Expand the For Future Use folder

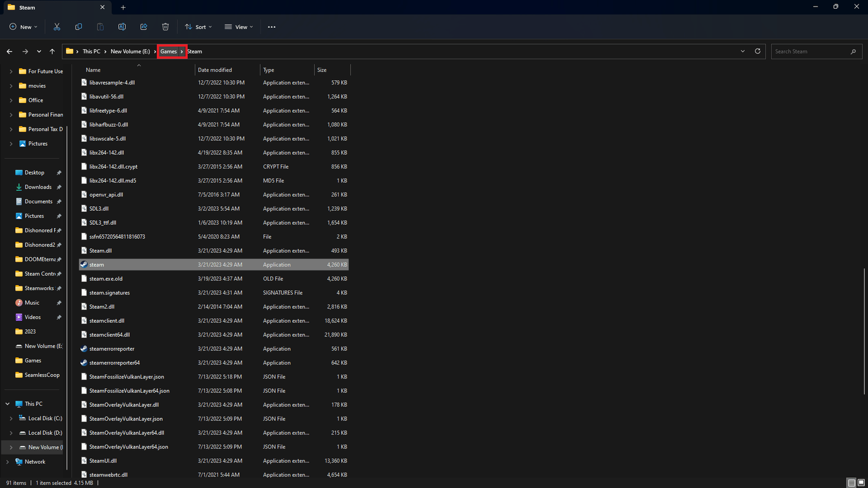point(11,72)
